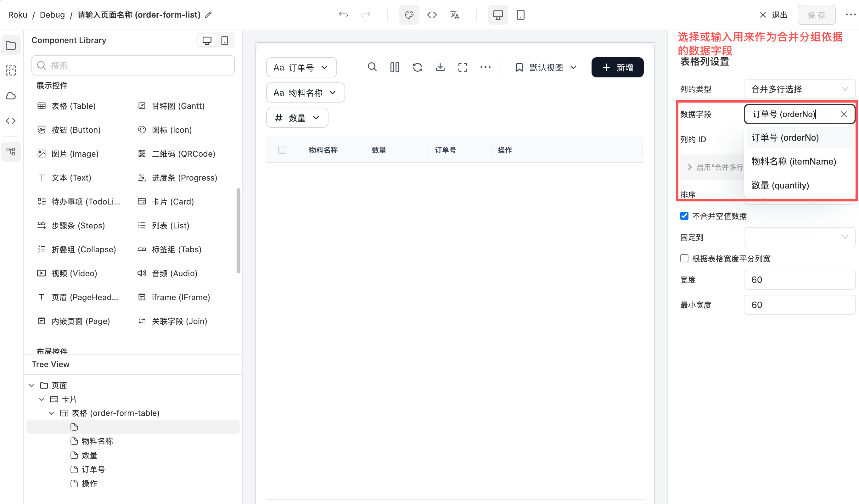859x504 pixels.
Task: Toggle table fullscreen mode
Action: click(463, 67)
